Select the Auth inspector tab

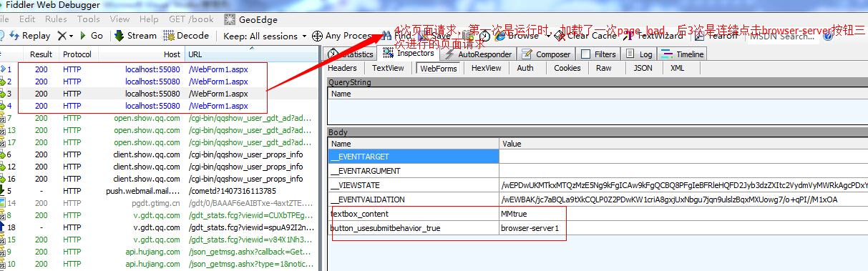point(525,68)
